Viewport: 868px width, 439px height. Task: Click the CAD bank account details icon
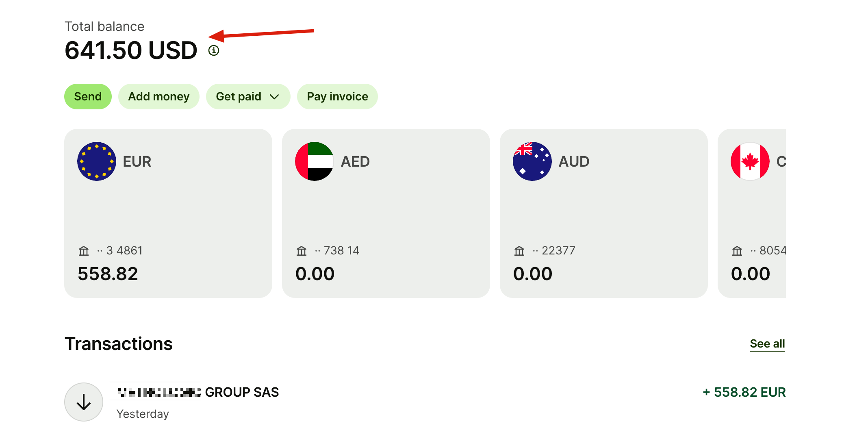coord(737,251)
